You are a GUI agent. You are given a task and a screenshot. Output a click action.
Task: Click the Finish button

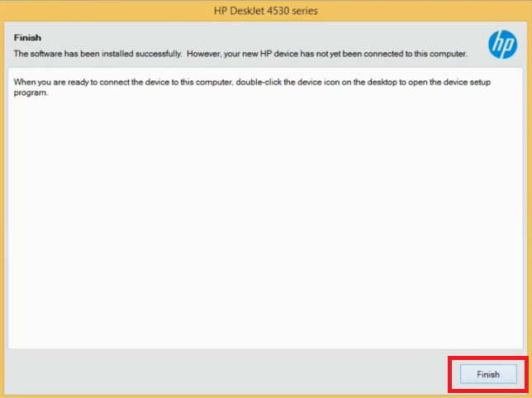[487, 374]
